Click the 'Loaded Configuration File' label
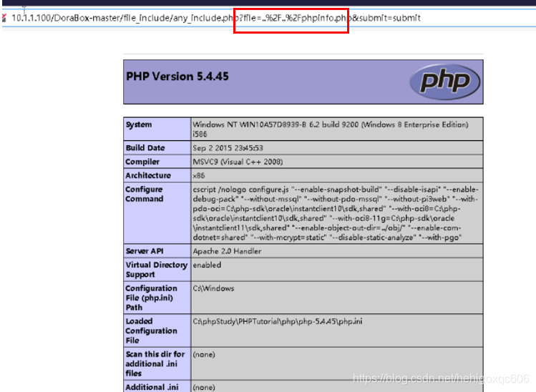Screen dimensions: 536x392 click(x=151, y=330)
